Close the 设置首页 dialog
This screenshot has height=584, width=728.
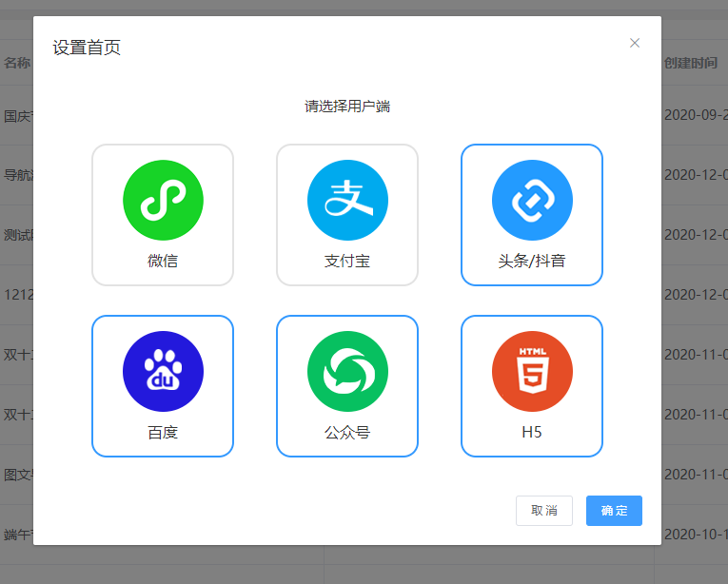point(635,43)
